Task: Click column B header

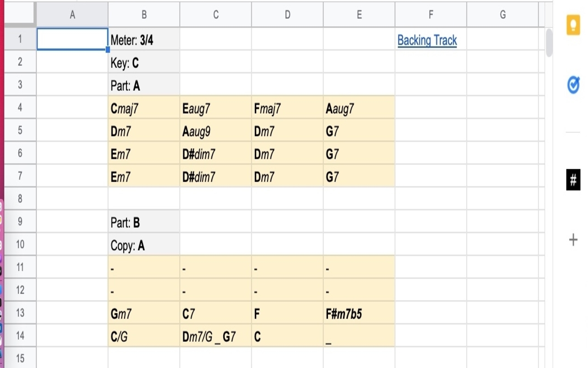Action: point(144,15)
